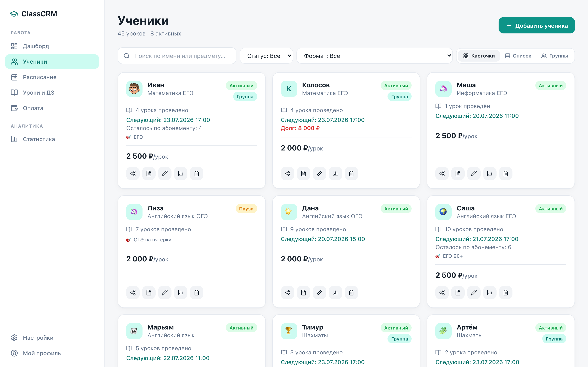Click the Добавить ученика button
Screen dimensions: 588x367
(537, 25)
